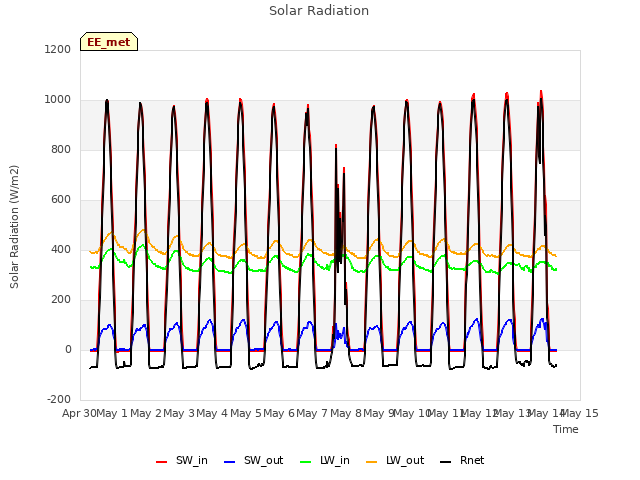
Task: Click the y-axis title Solar Radiation (W/m2)
Action: pyautogui.click(x=14, y=227)
